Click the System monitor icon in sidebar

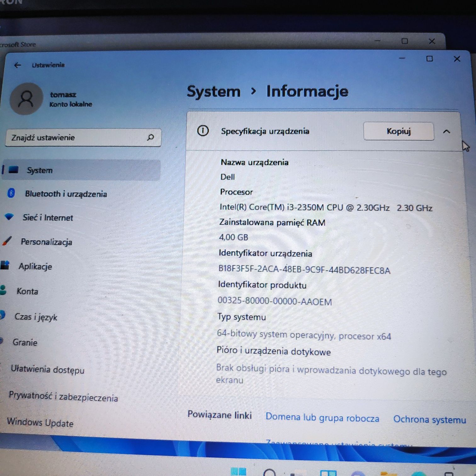click(14, 170)
